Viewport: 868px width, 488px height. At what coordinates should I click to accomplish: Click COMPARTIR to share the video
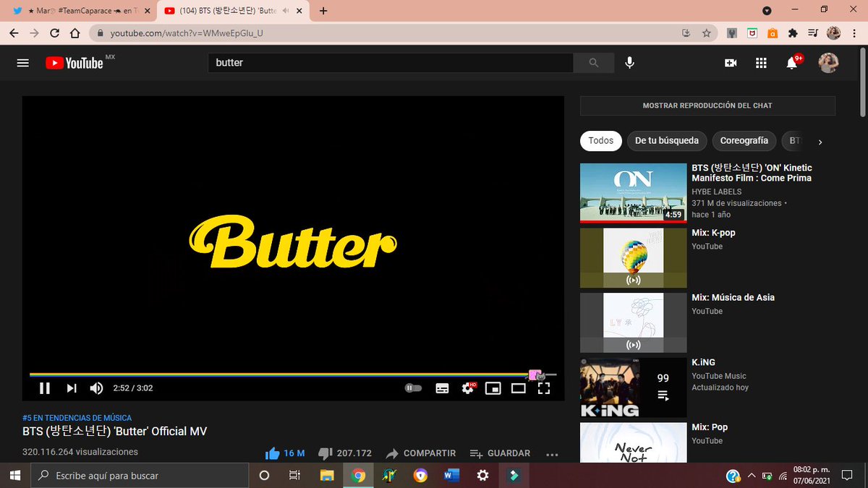click(421, 453)
